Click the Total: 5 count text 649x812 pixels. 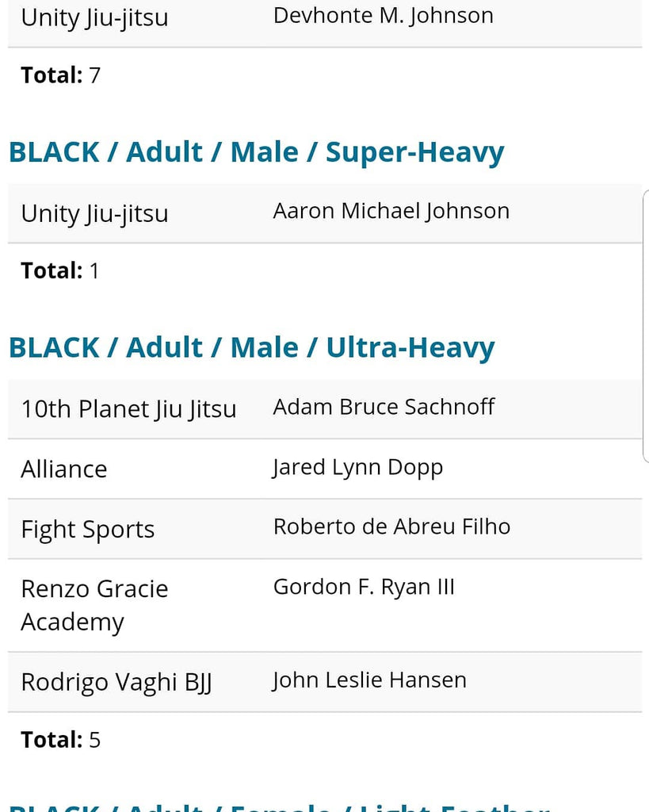pyautogui.click(x=61, y=740)
